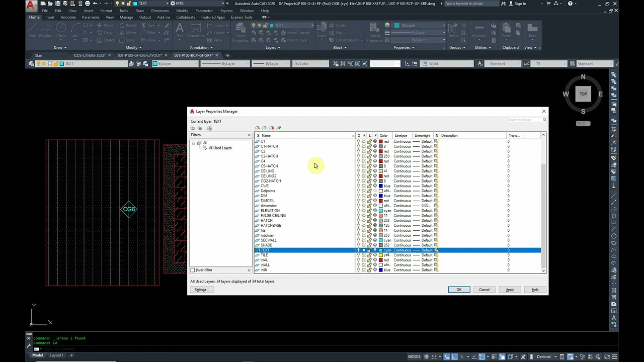This screenshot has height=362, width=644.
Task: Open the Layer States Manager icon
Action: (209, 128)
